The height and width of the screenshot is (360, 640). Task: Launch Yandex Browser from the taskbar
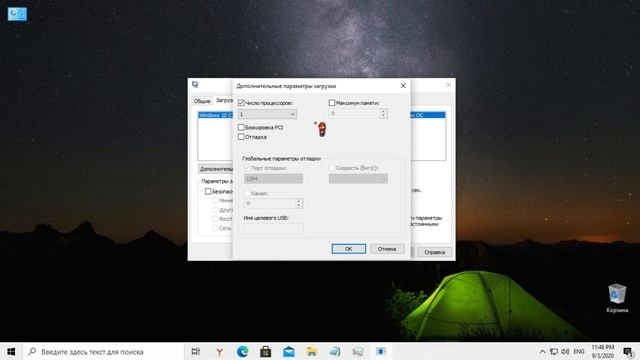[x=220, y=351]
